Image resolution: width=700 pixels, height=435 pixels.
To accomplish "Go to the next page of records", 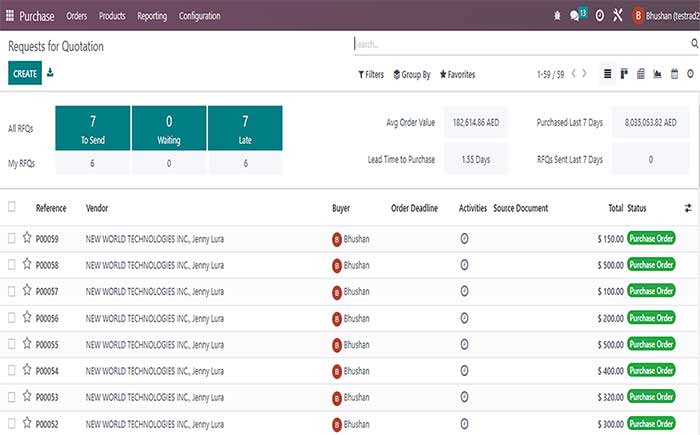I will [x=584, y=74].
